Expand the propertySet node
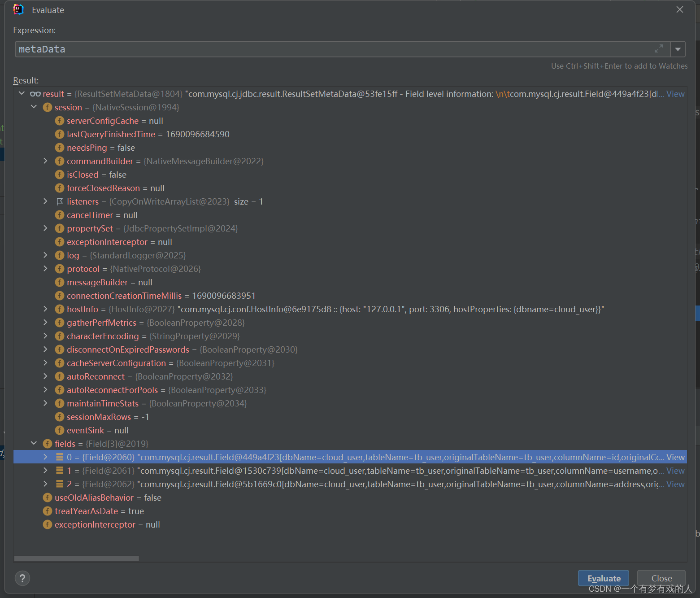This screenshot has width=700, height=598. click(x=45, y=228)
